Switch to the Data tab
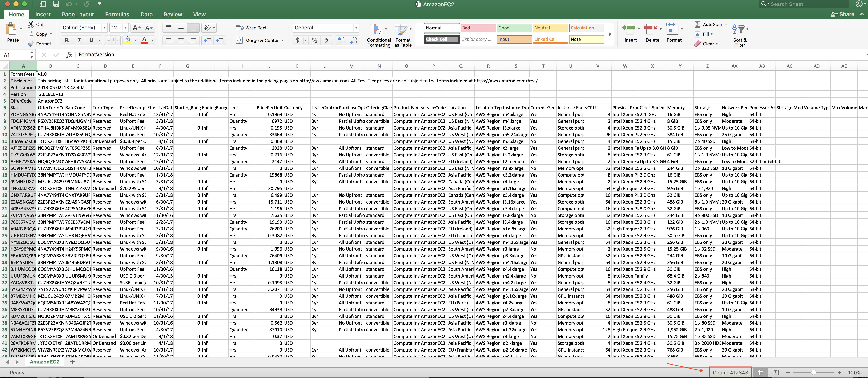This screenshot has width=868, height=378. tap(146, 15)
